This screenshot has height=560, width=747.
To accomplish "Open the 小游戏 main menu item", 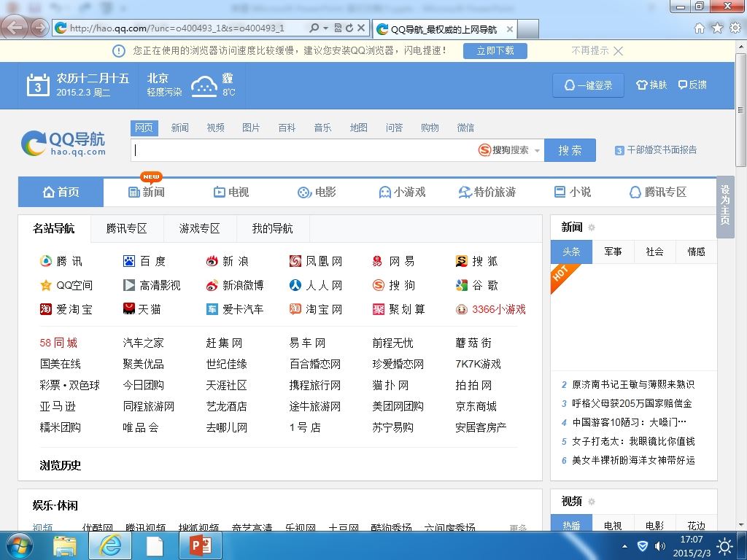I will 402,192.
